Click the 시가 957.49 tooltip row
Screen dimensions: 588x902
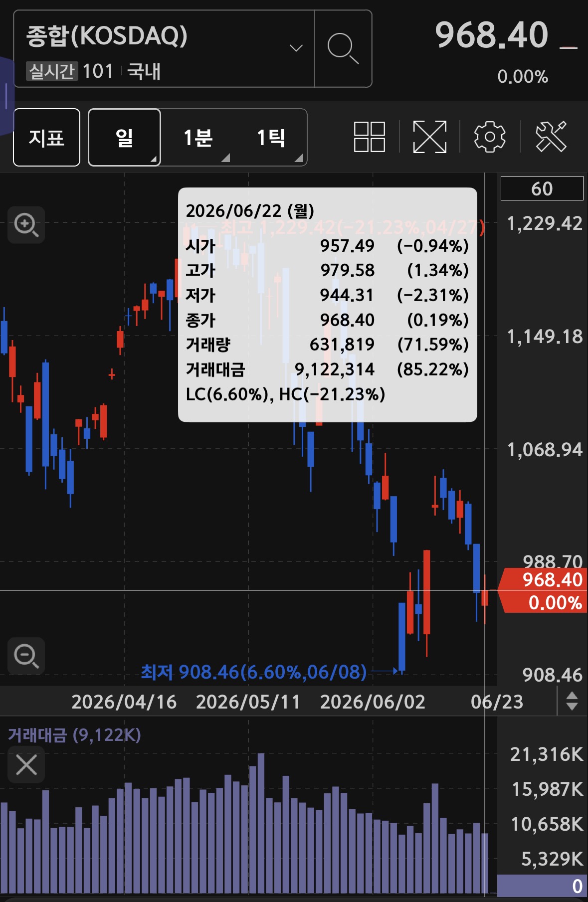pyautogui.click(x=327, y=246)
